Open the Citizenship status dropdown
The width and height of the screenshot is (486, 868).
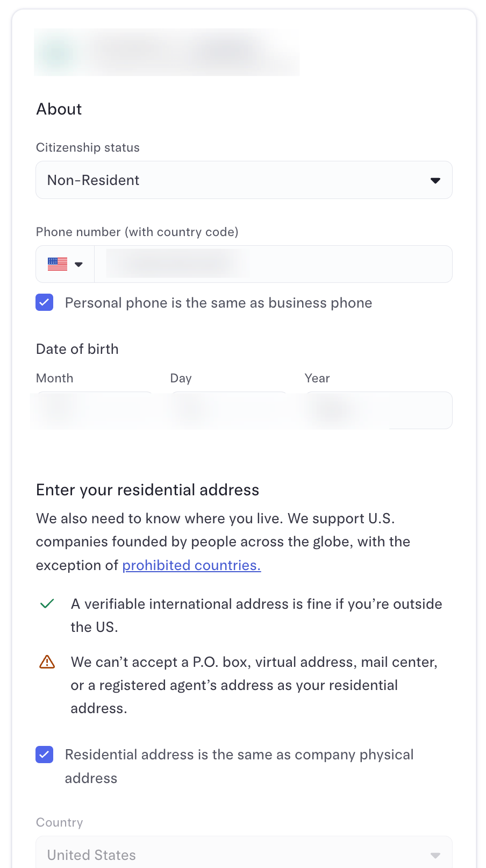tap(243, 180)
